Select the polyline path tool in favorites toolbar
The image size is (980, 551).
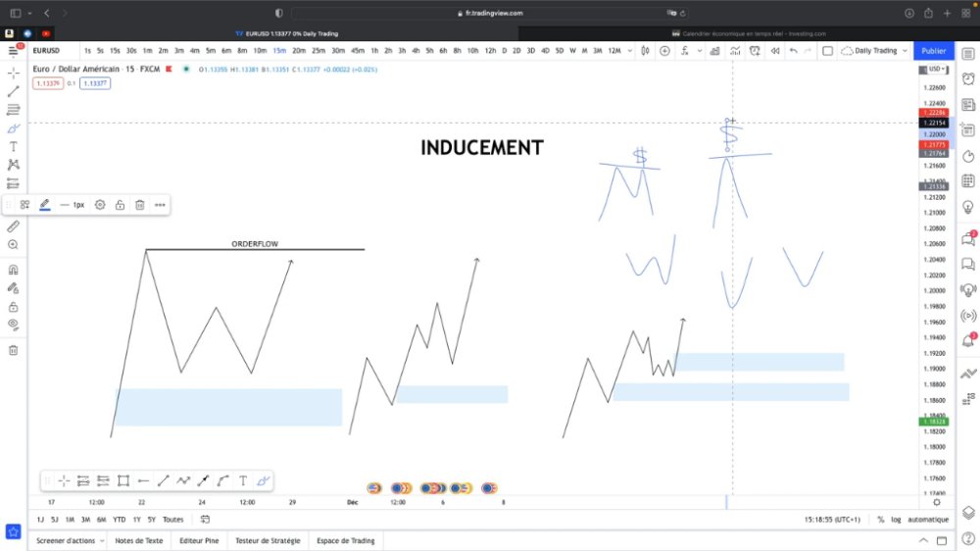tap(183, 481)
